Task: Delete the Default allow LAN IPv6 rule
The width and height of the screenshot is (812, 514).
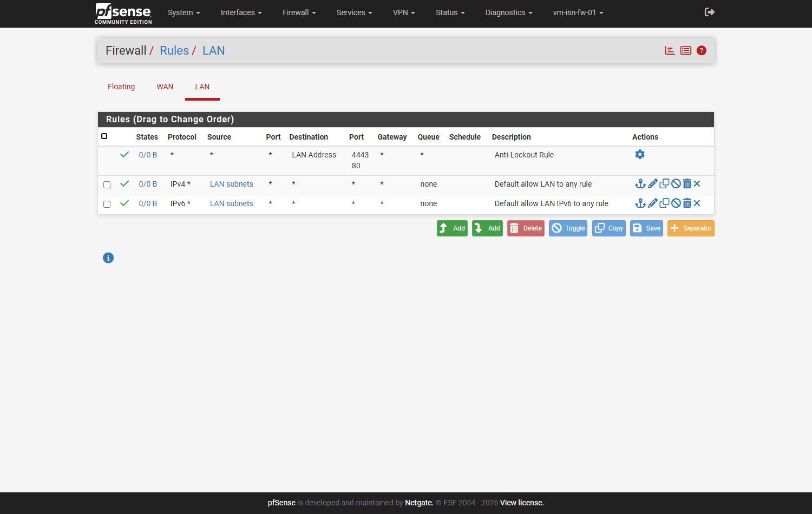Action: coord(687,203)
